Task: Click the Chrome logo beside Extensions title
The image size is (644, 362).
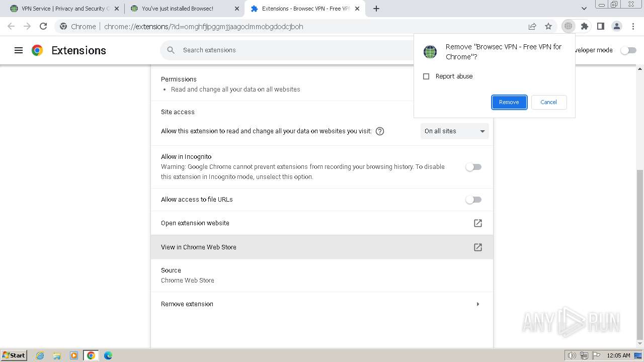Action: coord(37,50)
